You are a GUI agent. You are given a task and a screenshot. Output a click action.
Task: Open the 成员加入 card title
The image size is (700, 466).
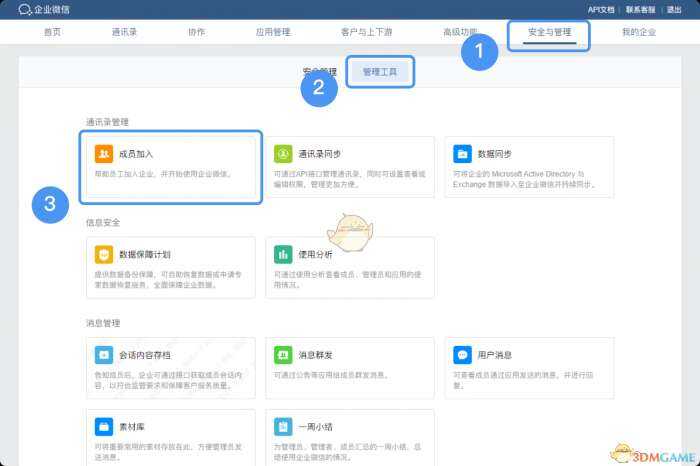click(136, 154)
